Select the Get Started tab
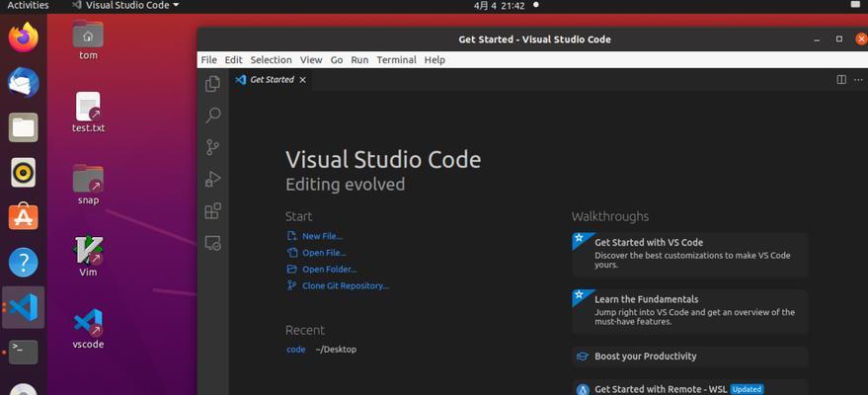Image resolution: width=868 pixels, height=395 pixels. [271, 80]
